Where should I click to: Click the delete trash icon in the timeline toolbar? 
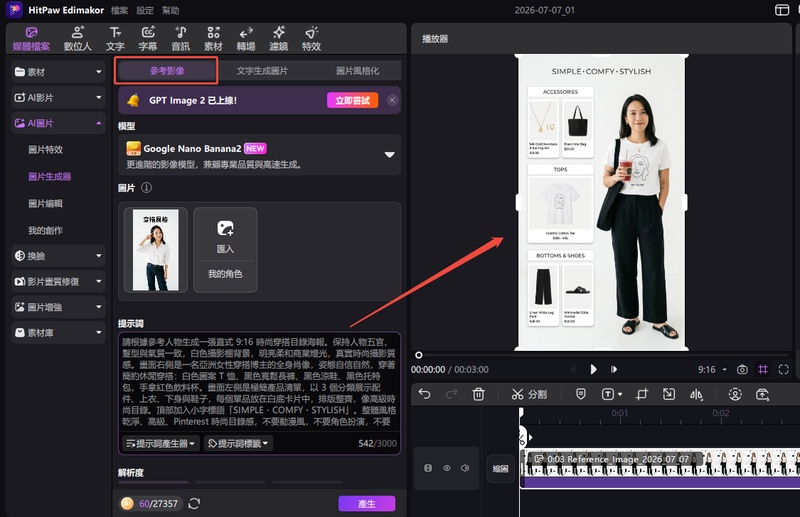coord(478,394)
